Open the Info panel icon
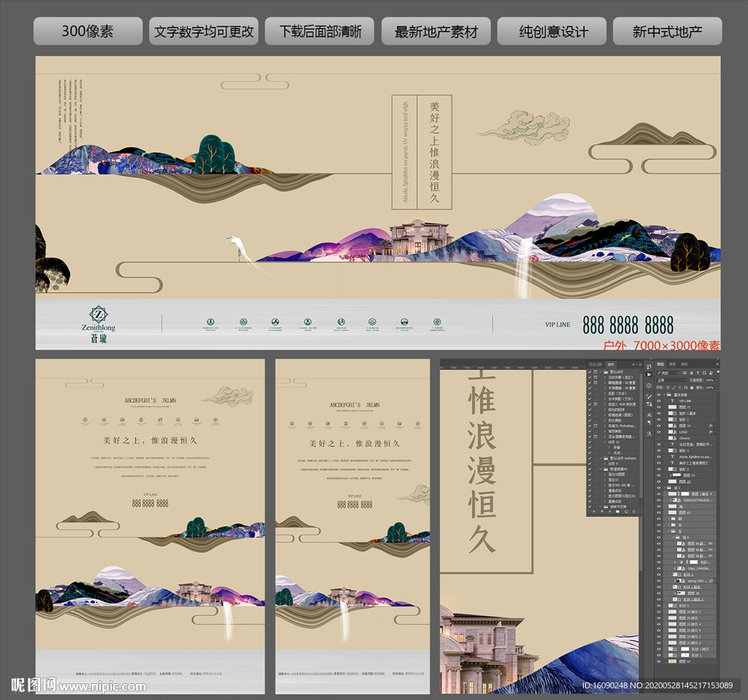 coord(649,386)
